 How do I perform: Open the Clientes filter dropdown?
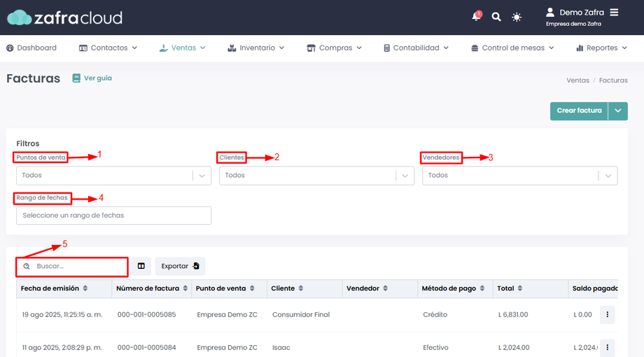[x=316, y=176]
